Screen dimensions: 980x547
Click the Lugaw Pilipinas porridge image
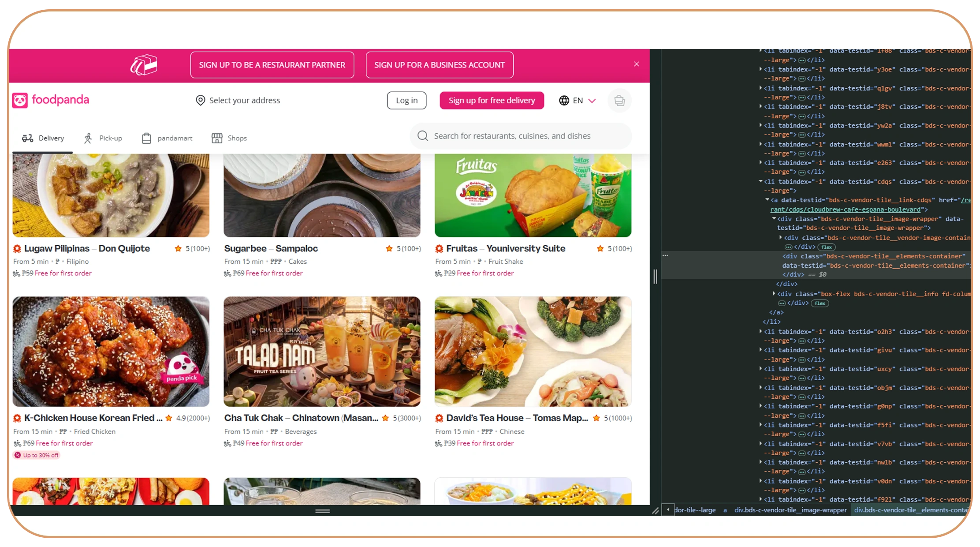[x=111, y=195]
